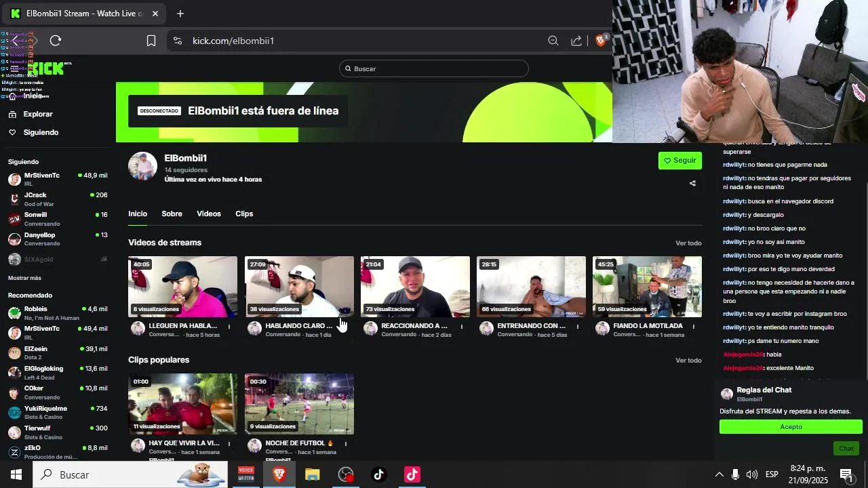The height and width of the screenshot is (488, 868).
Task: Open Brave Shields lion icon
Action: click(601, 41)
